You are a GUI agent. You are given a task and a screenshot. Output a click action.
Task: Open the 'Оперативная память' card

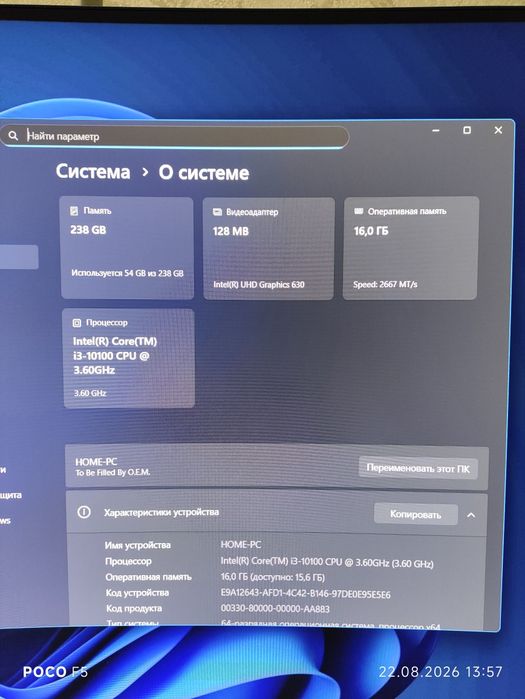point(410,248)
